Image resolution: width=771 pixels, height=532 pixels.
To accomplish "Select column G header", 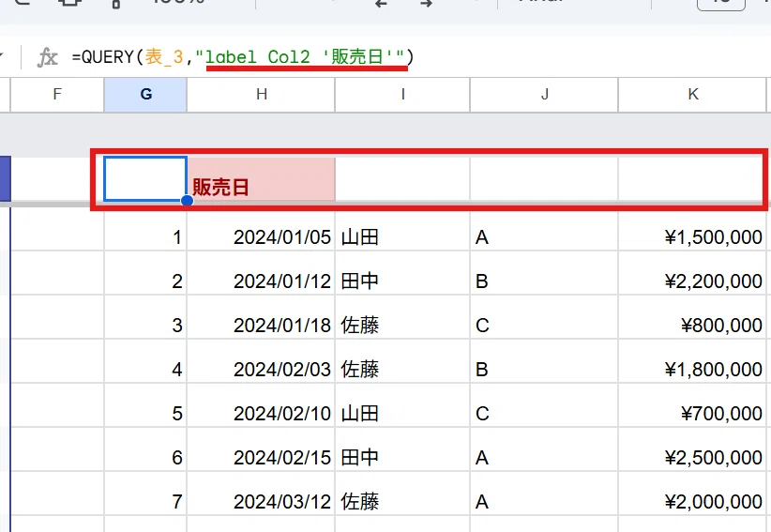I will pos(145,94).
